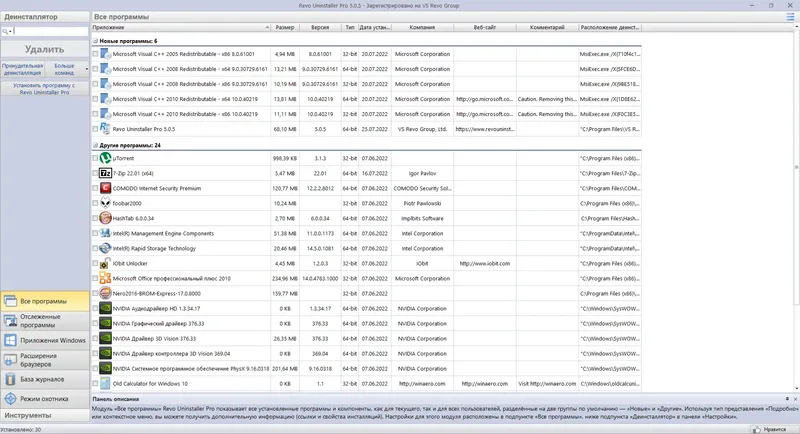The width and height of the screenshot is (800, 434).
Task: Open the Больше команд dropdown
Action: click(67, 69)
